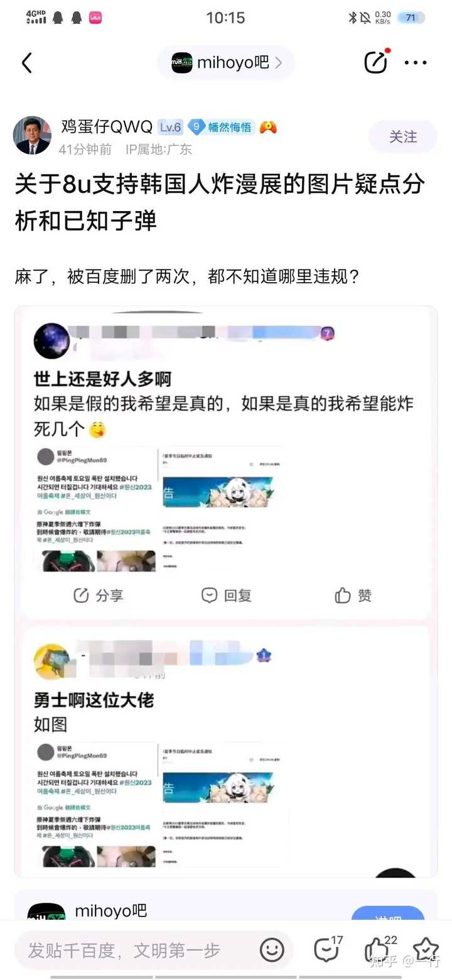Favorite the post with the star icon
Viewport: 452px width, 980px height.
(426, 949)
